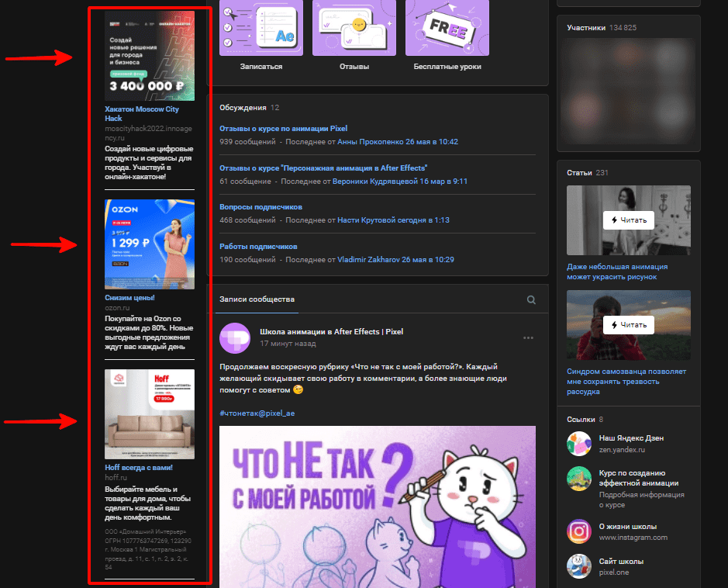Click the Сайт школы cat icon

pyautogui.click(x=579, y=566)
